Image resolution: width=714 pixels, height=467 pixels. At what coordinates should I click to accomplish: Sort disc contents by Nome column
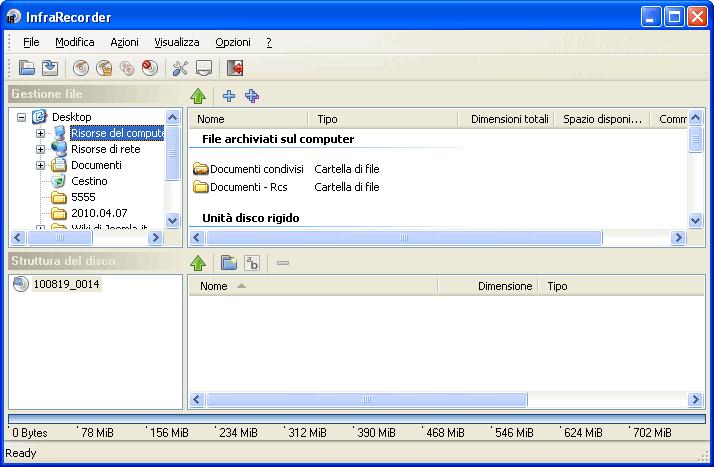313,286
